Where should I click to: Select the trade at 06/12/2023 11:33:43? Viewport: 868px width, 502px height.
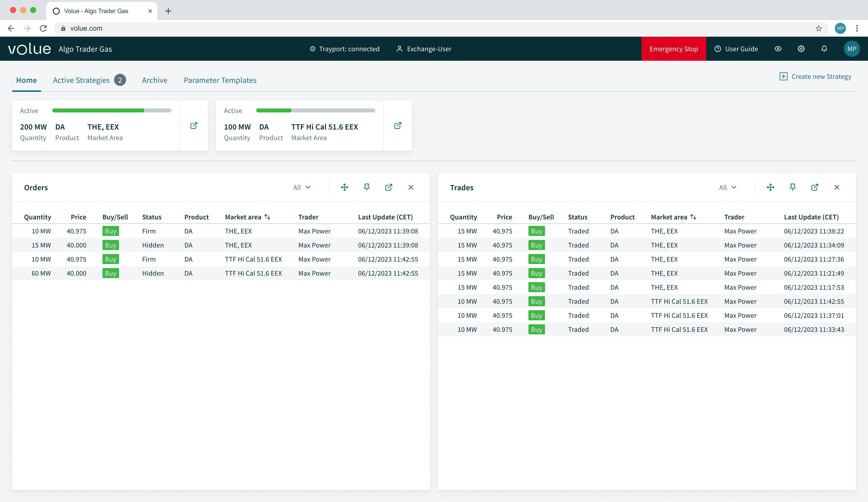(647, 330)
